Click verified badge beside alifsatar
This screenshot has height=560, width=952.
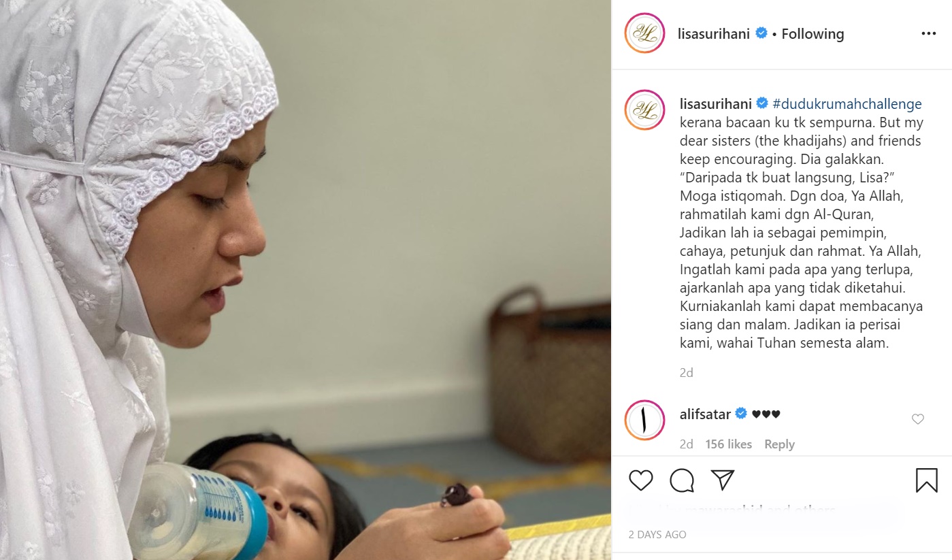pyautogui.click(x=741, y=414)
